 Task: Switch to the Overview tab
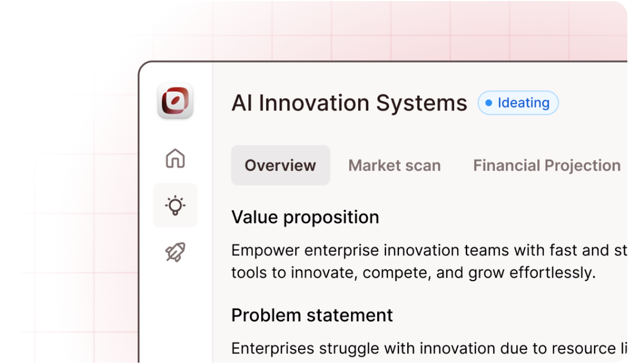pyautogui.click(x=280, y=165)
